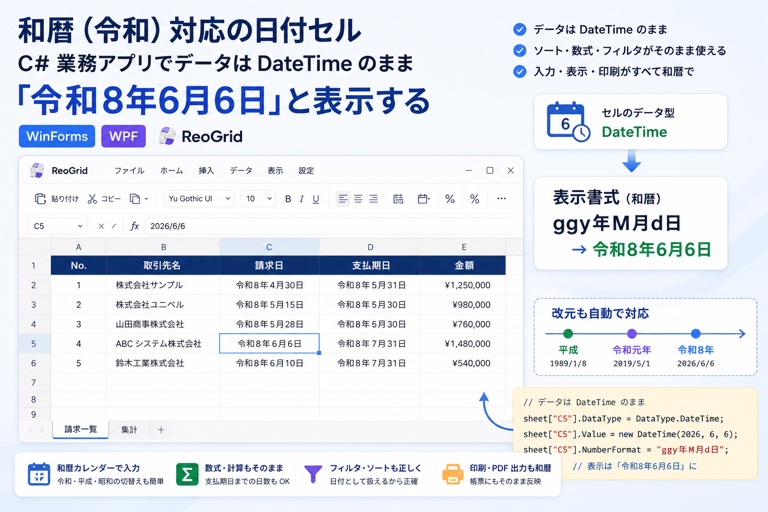Click the fx function icon

[x=134, y=226]
